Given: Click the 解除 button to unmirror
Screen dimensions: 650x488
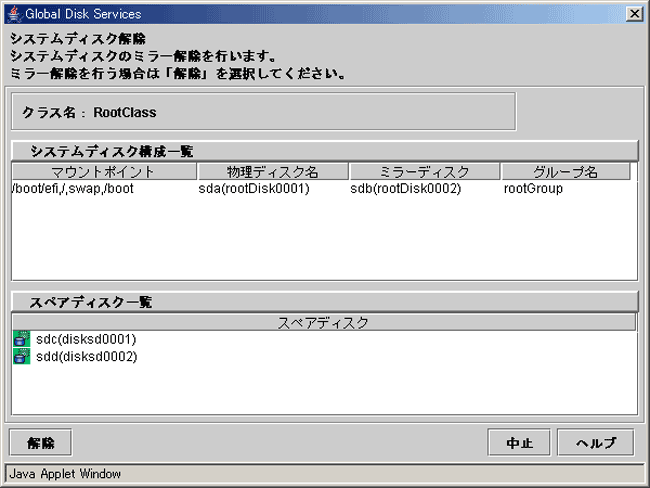Looking at the screenshot, I should 41,443.
